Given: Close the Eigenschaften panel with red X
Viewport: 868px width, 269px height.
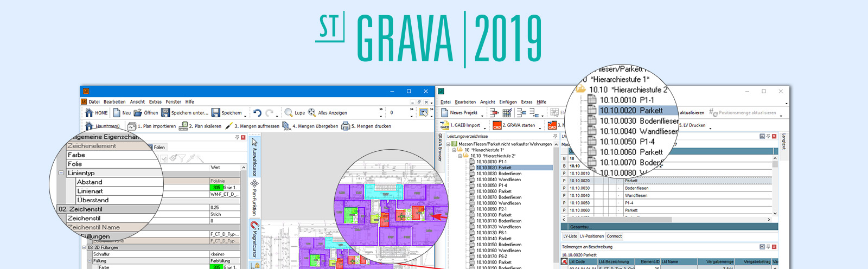Looking at the screenshot, I should click(243, 137).
